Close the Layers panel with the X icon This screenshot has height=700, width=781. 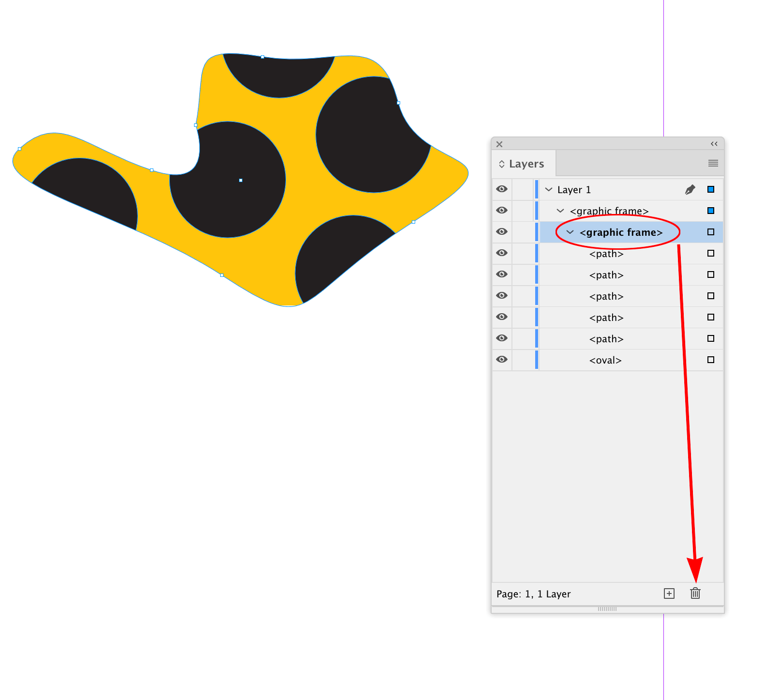point(499,144)
